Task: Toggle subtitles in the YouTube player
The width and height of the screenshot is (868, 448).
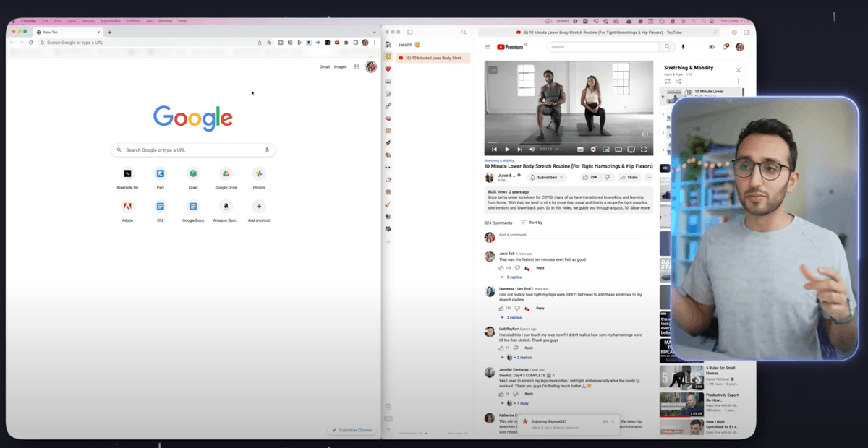Action: coord(580,150)
